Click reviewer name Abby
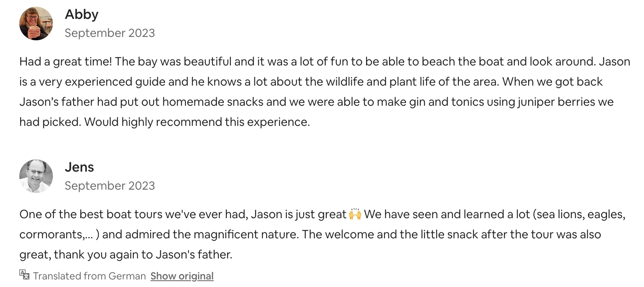 point(81,14)
